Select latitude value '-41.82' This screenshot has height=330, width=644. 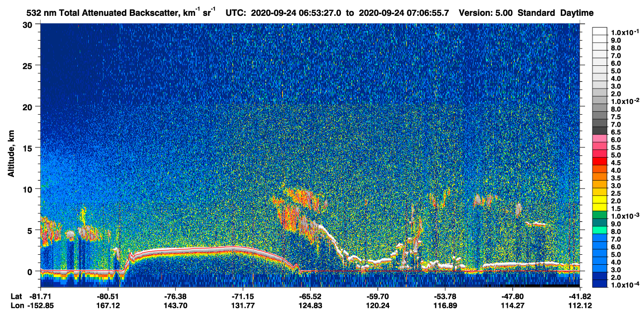(x=580, y=296)
